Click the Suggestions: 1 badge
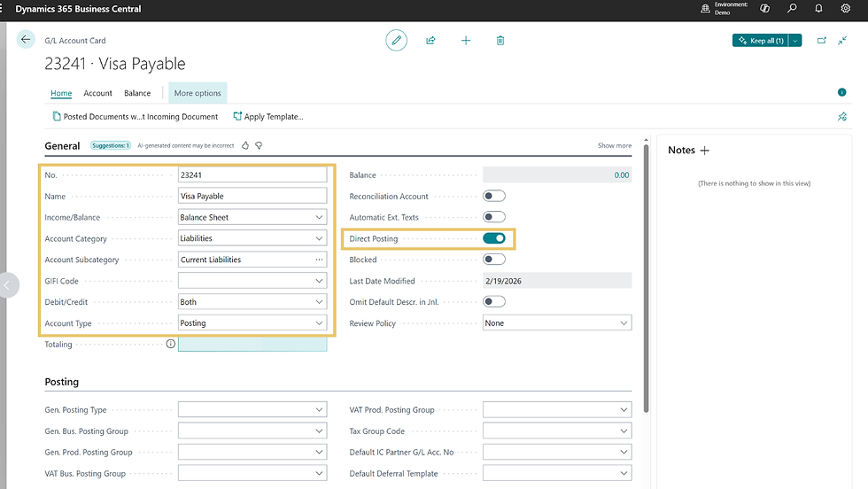This screenshot has width=868, height=489. pyautogui.click(x=111, y=145)
